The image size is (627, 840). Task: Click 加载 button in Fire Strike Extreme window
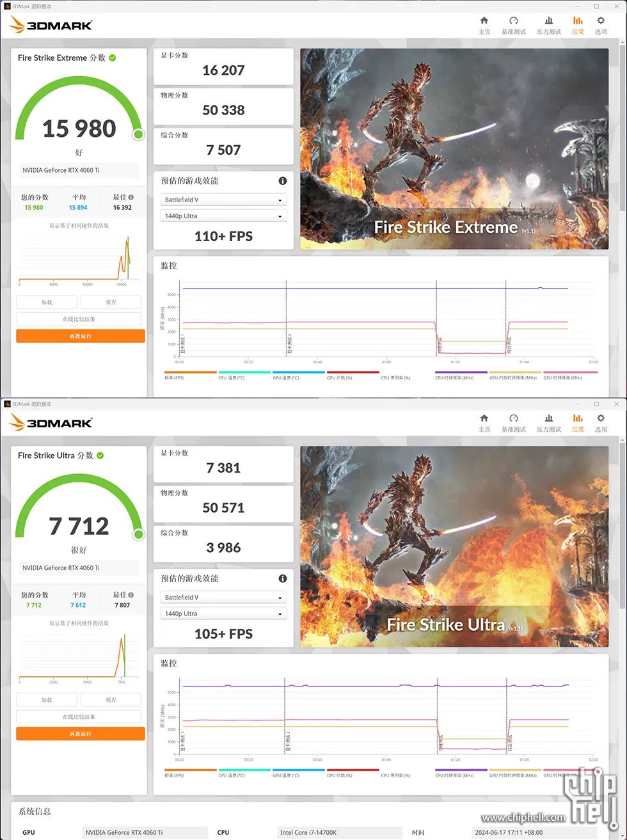[47, 302]
